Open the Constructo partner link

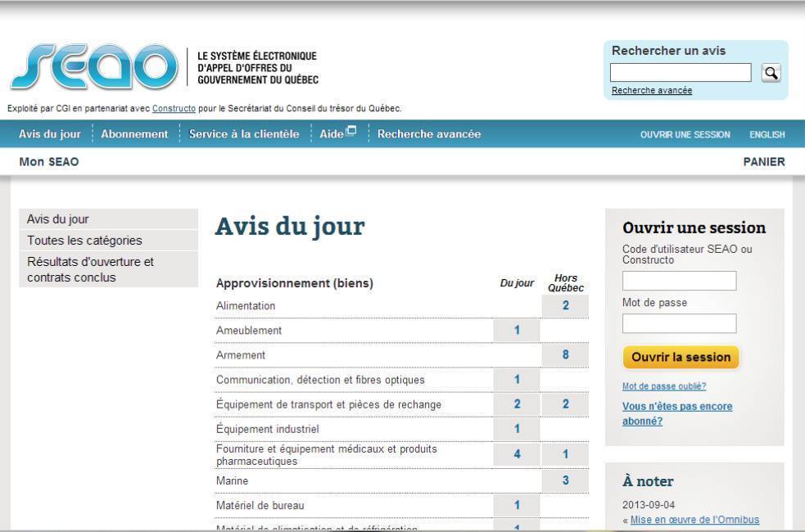coord(174,108)
